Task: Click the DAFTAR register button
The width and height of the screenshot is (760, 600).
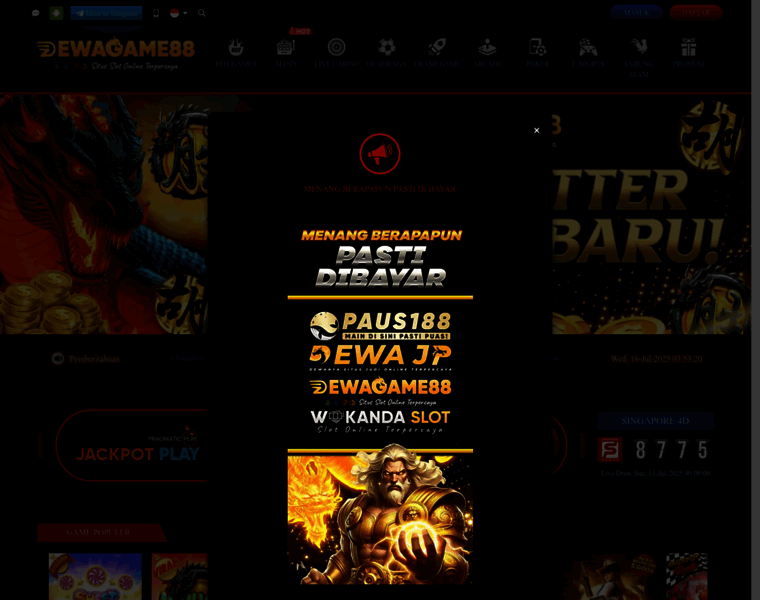Action: pos(696,13)
